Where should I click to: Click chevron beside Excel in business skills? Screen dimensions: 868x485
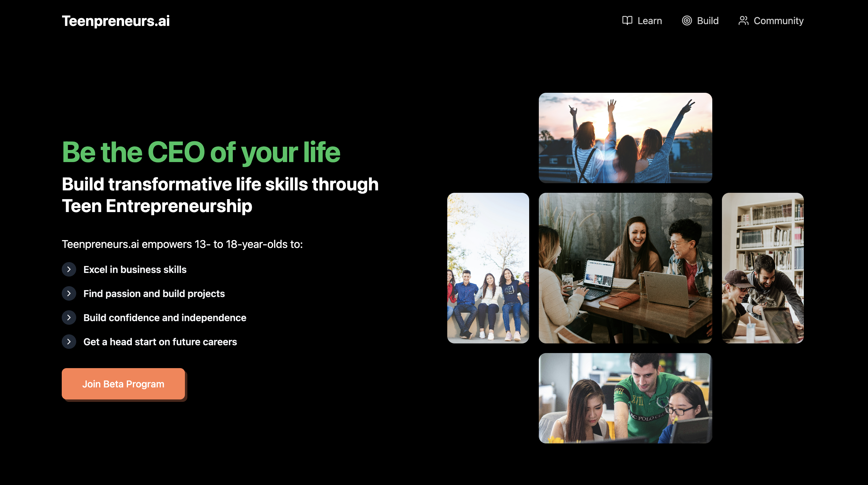click(x=69, y=269)
